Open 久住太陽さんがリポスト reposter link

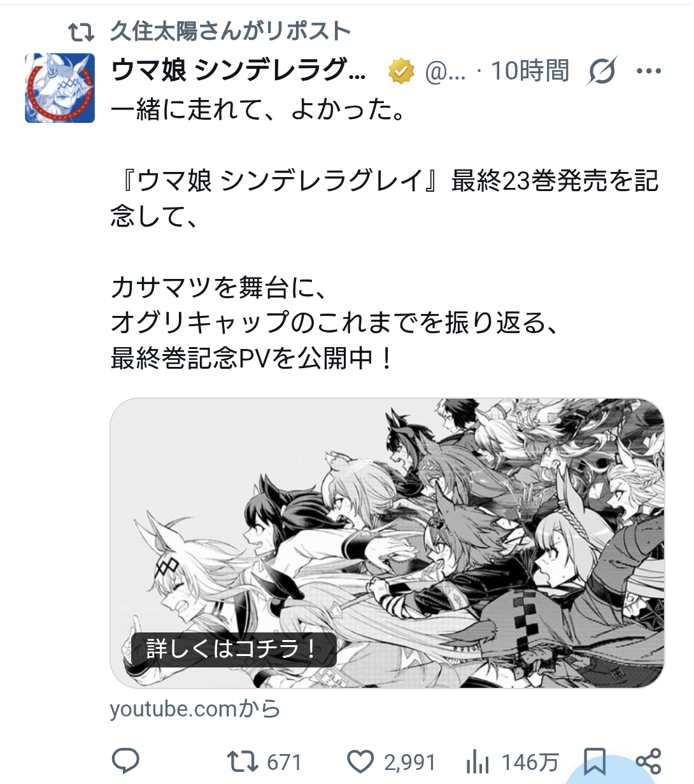coord(230,31)
